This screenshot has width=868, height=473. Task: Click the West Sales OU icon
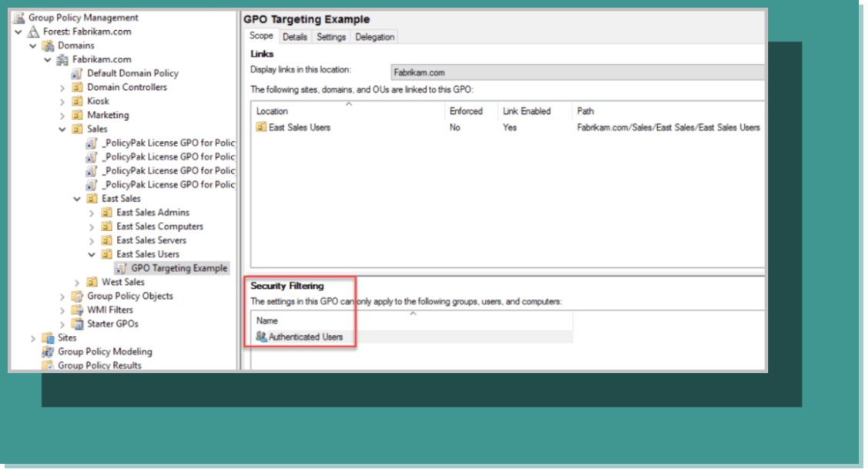(x=92, y=282)
